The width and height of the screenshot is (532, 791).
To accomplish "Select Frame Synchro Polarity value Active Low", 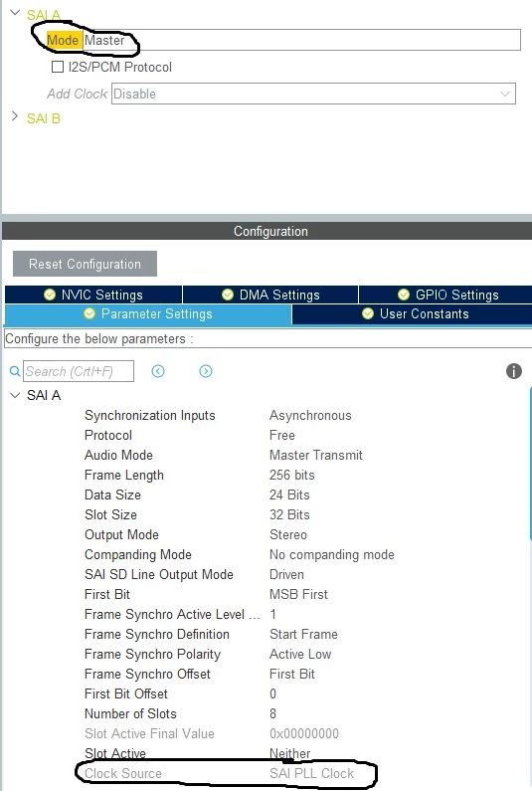I will pos(300,655).
